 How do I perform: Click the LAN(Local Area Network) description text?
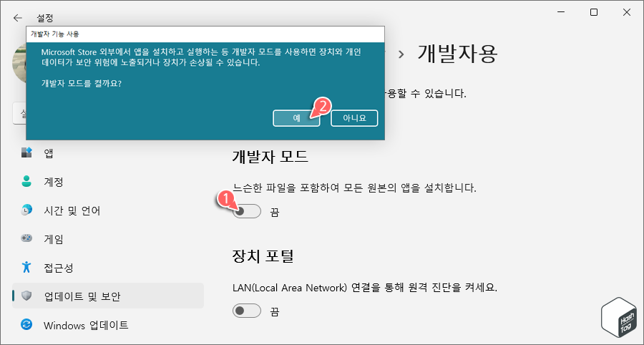coord(365,287)
